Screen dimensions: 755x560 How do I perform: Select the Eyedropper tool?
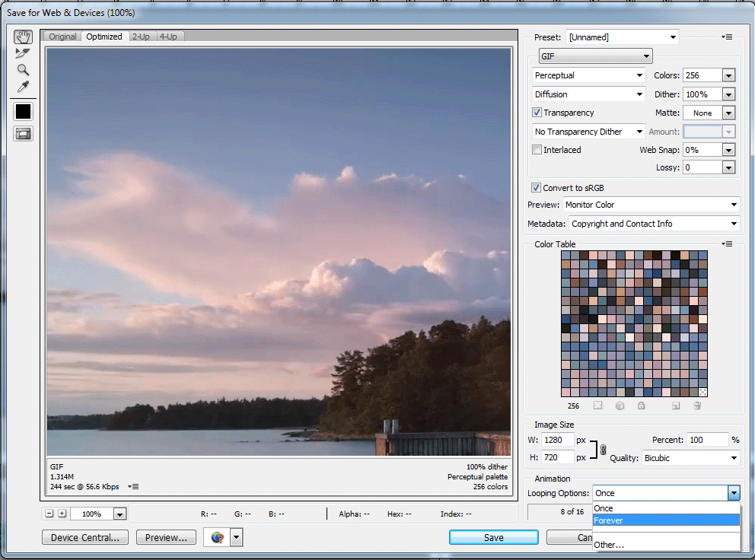23,87
